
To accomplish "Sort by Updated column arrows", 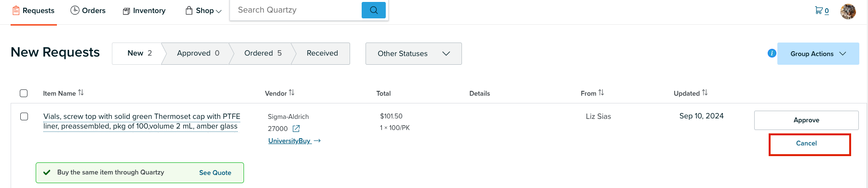I will [x=705, y=93].
